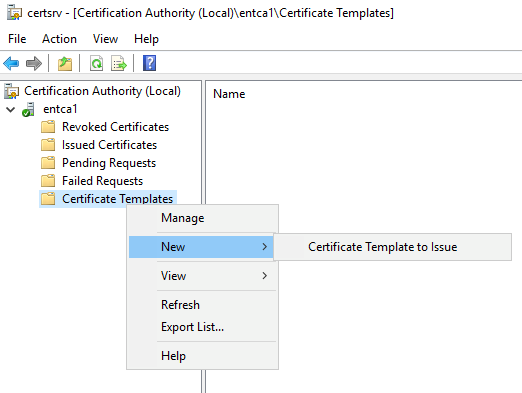
Task: Choose Certificate Template to Issue
Action: tap(393, 247)
